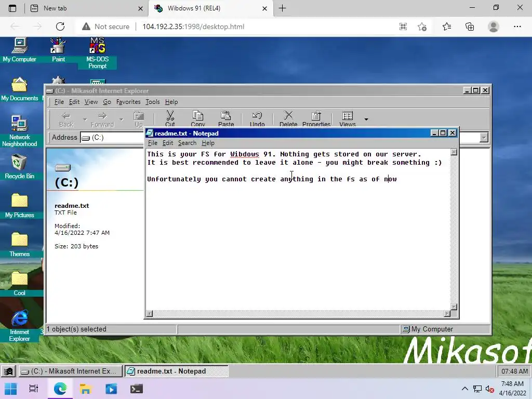Open the Explorer Tools menu
Image resolution: width=532 pixels, height=399 pixels.
coord(153,102)
